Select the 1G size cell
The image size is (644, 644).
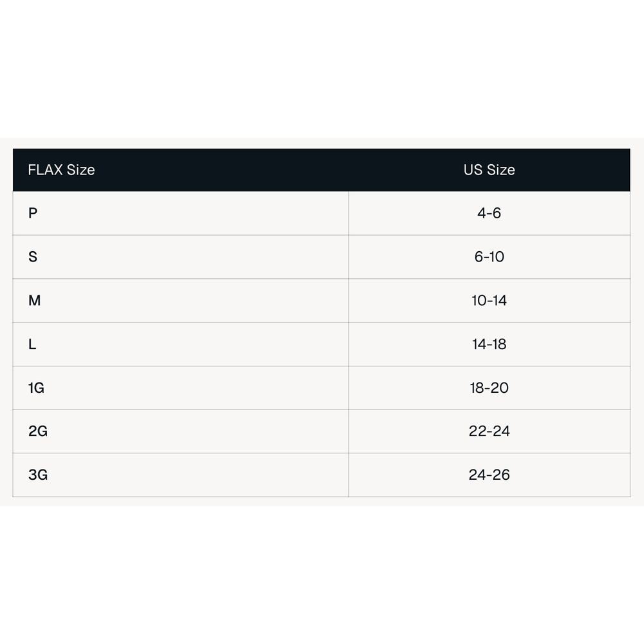181,388
